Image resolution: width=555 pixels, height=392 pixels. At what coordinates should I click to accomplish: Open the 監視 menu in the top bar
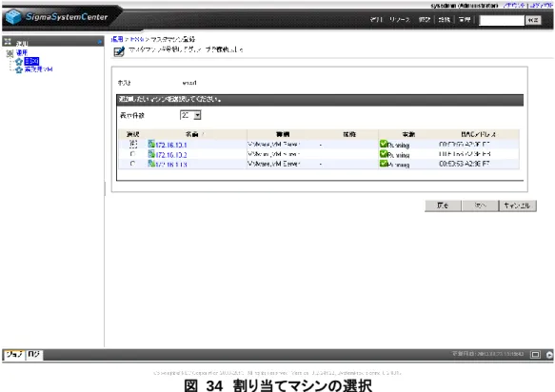click(445, 19)
